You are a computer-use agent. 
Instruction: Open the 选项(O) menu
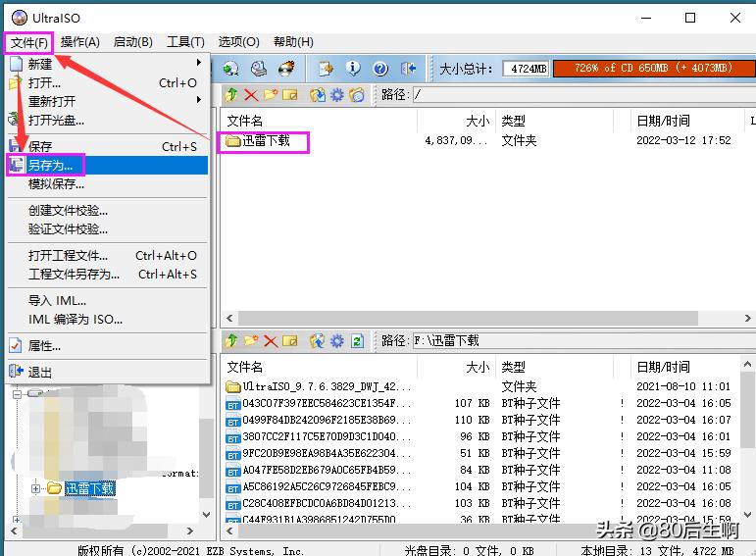(x=238, y=42)
